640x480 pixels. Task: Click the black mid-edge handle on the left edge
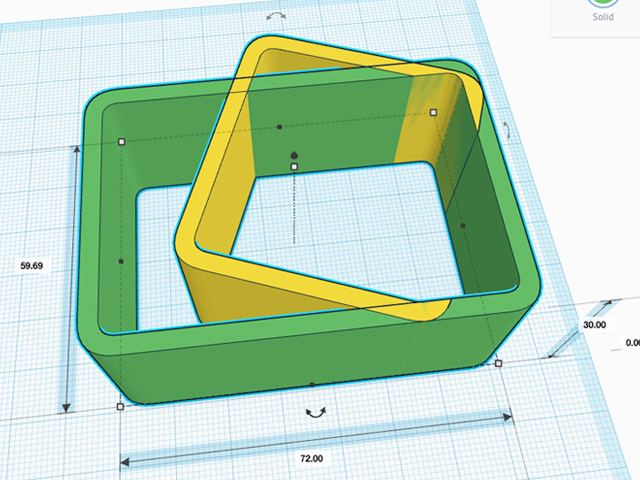point(121,262)
